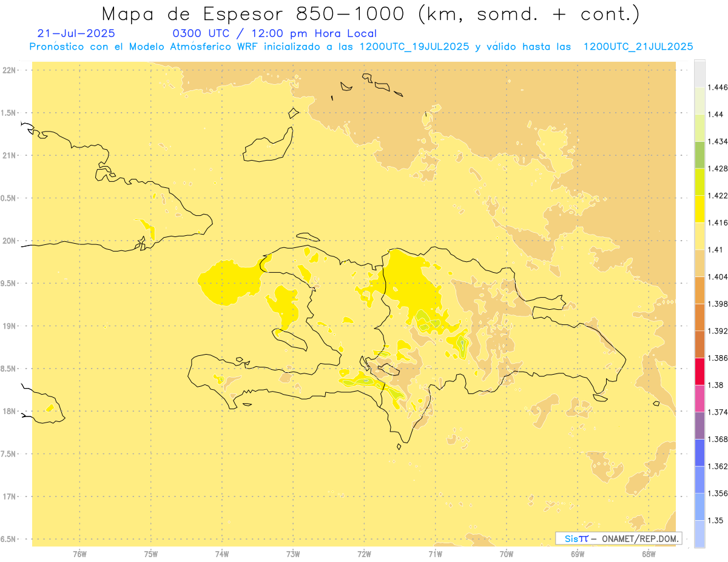Click the 1.374 legend label
728x562 pixels.
click(x=719, y=412)
